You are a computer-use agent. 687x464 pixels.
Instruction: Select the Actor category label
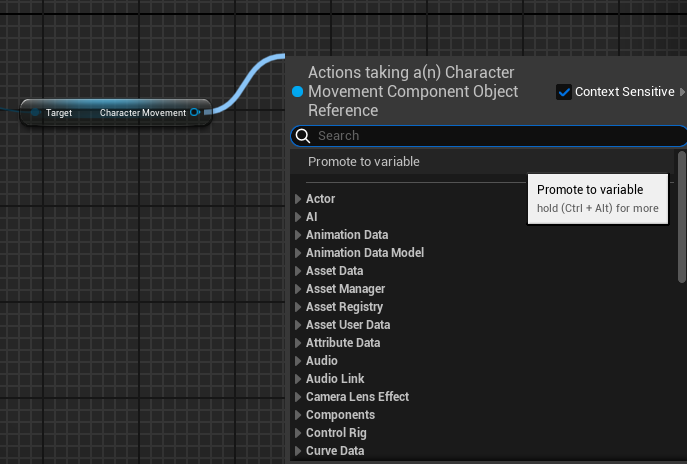pyautogui.click(x=320, y=199)
